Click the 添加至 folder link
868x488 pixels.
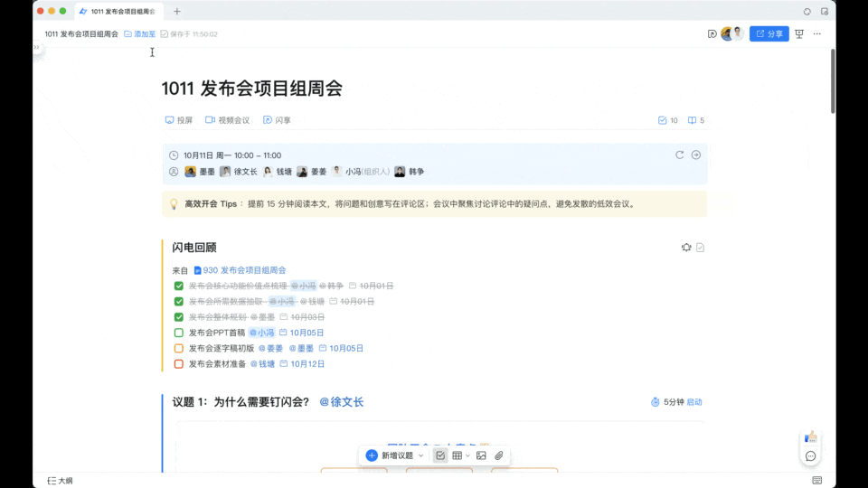tap(140, 33)
